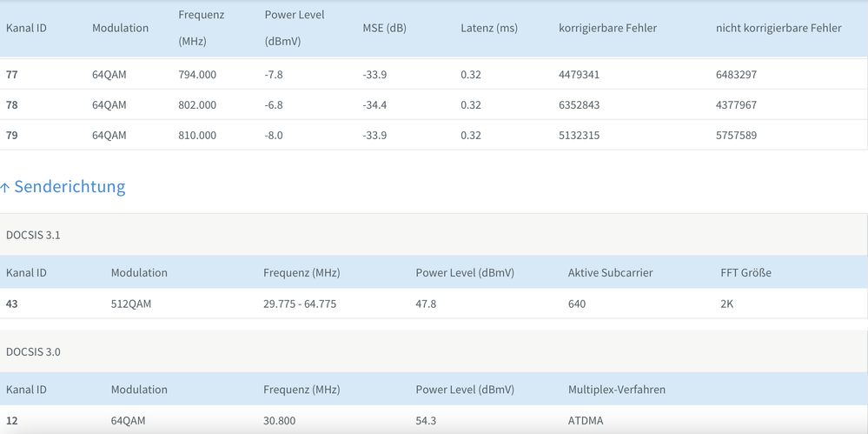Click uncorrectable errors value 5757589
This screenshot has width=868, height=434.
pos(736,135)
